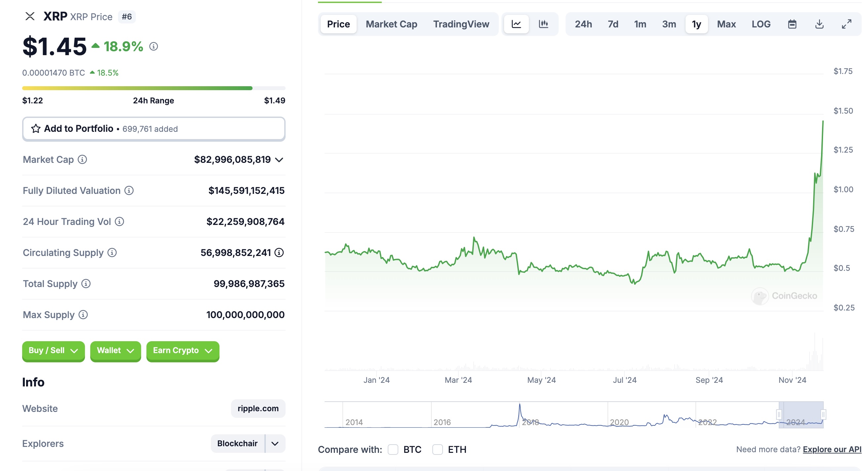Click info icon beside 56,998,852,241 value

click(279, 252)
